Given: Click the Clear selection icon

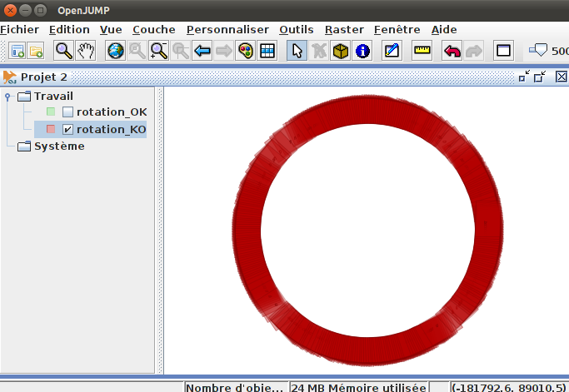Looking at the screenshot, I should pyautogui.click(x=319, y=51).
